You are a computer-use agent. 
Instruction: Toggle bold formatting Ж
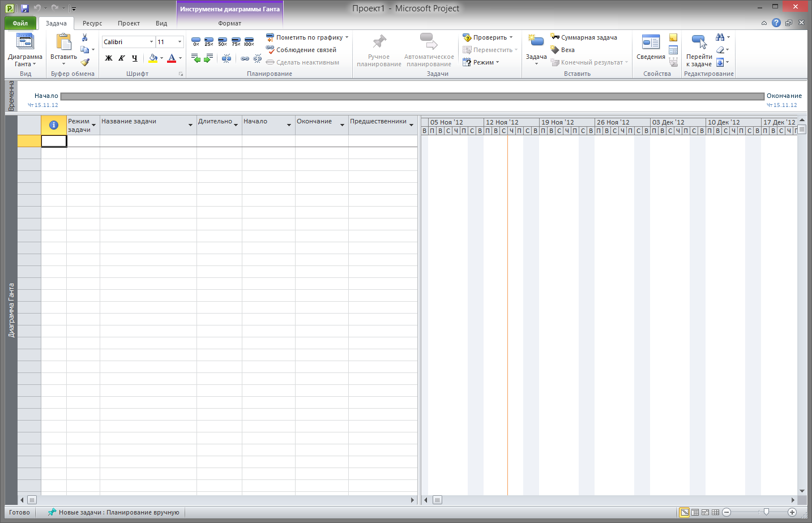pos(109,58)
